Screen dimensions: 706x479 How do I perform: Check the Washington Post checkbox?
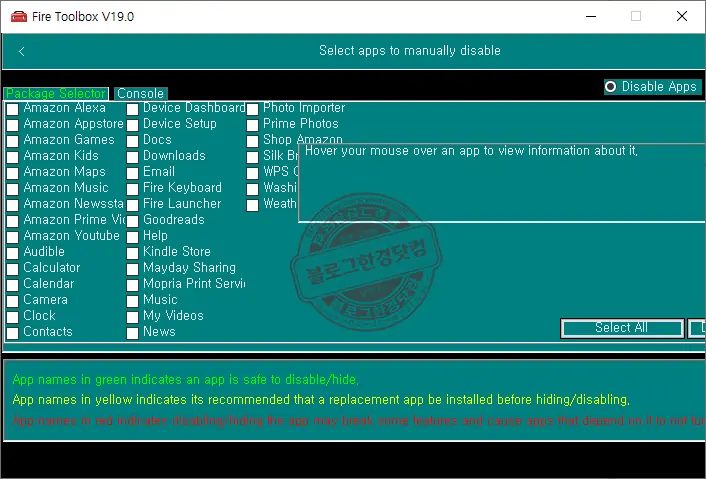point(253,189)
